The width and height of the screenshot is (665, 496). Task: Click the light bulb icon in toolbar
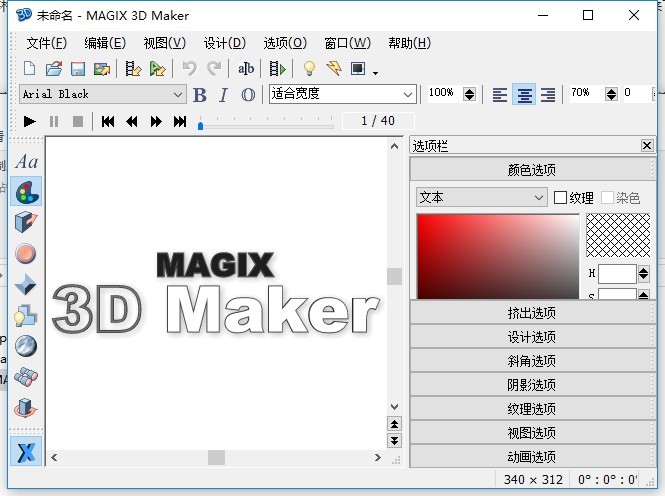tap(310, 68)
